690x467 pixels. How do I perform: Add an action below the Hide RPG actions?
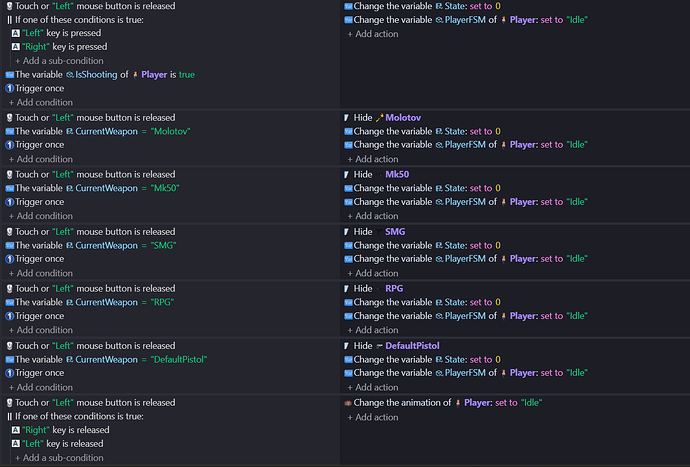click(373, 330)
